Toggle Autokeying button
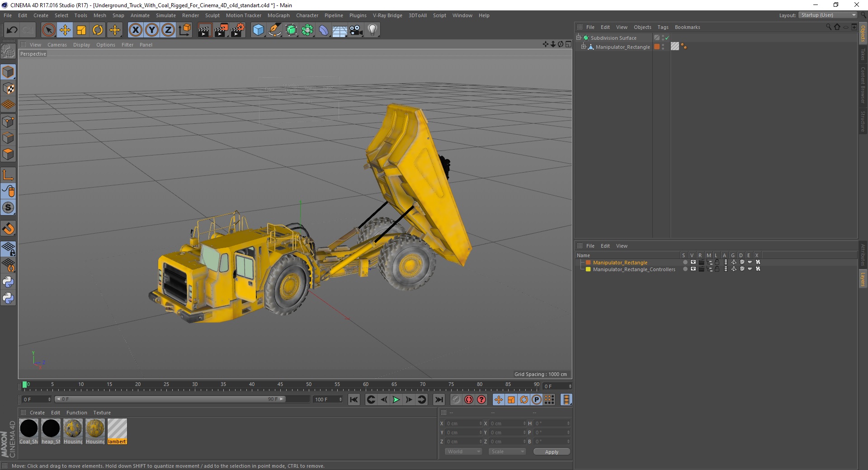868x470 pixels. pos(469,399)
